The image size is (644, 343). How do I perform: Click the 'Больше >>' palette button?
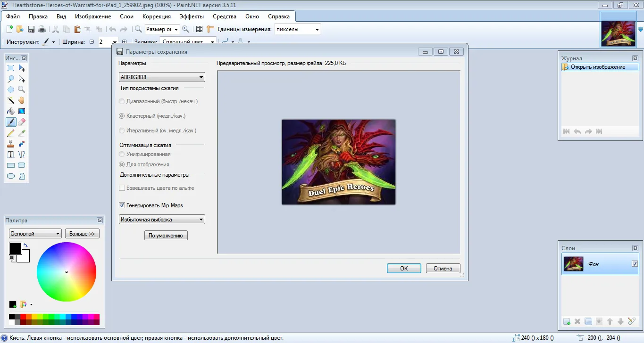tap(82, 234)
